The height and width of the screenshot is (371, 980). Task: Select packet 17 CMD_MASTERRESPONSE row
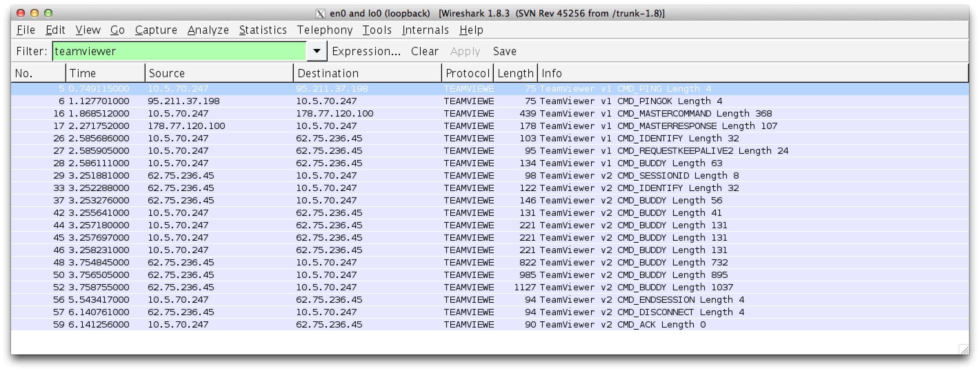pos(490,126)
